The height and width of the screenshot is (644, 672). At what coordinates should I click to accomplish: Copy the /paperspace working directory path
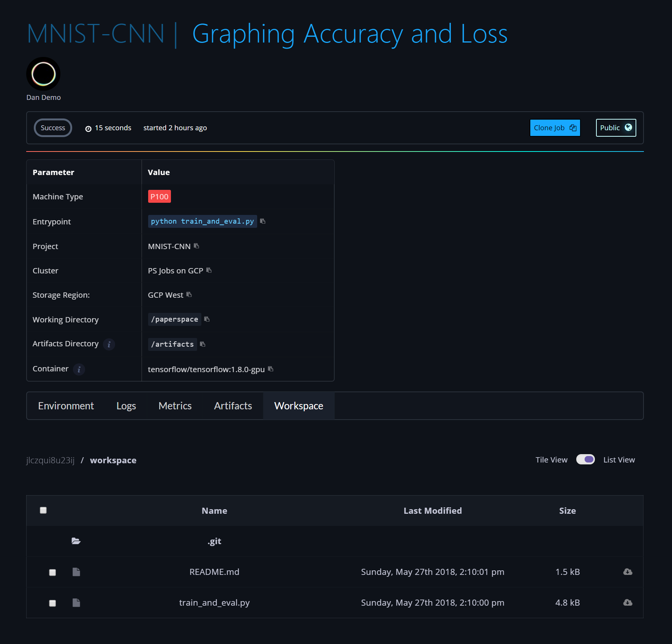pyautogui.click(x=207, y=319)
